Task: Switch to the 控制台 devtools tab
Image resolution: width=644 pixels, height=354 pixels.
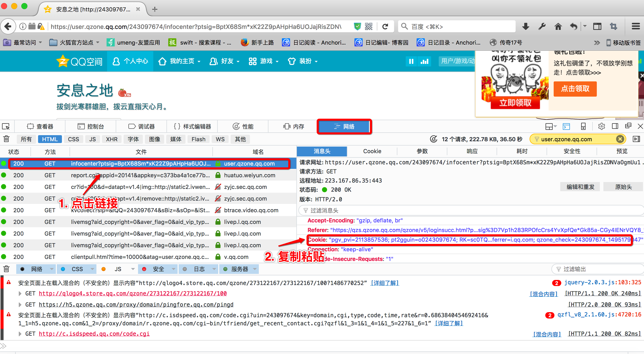Action: [91, 126]
